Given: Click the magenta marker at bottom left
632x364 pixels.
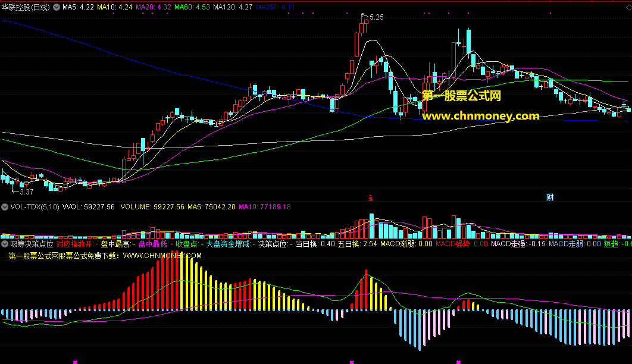Looking at the screenshot, I should point(75,362).
